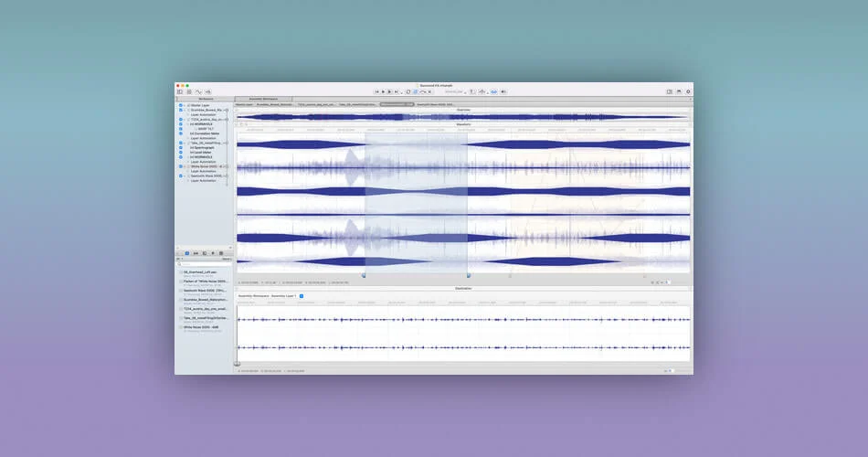Viewport: 868px width, 457px height.
Task: Click the left selection boundary marker
Action: (364, 275)
